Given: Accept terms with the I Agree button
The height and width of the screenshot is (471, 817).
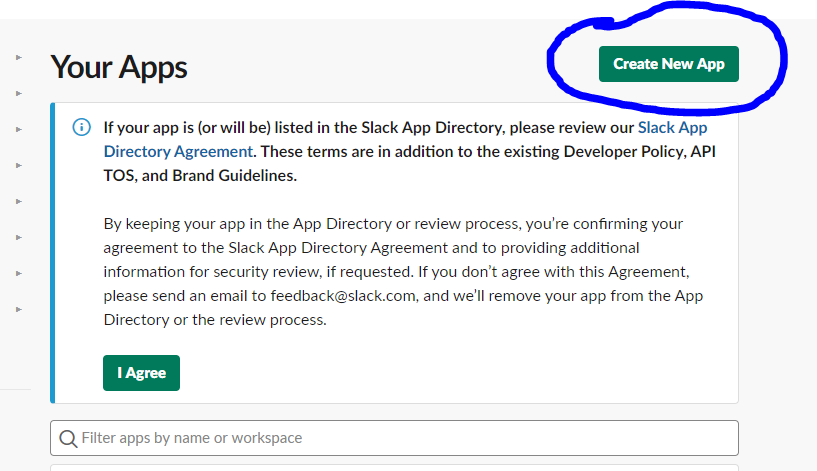Looking at the screenshot, I should [141, 373].
